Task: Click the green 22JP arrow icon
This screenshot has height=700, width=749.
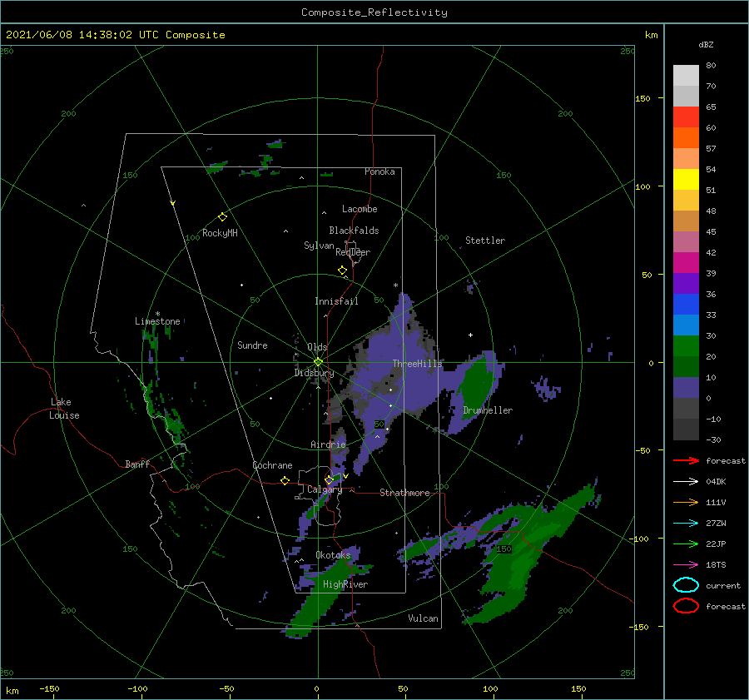Action: (x=686, y=544)
